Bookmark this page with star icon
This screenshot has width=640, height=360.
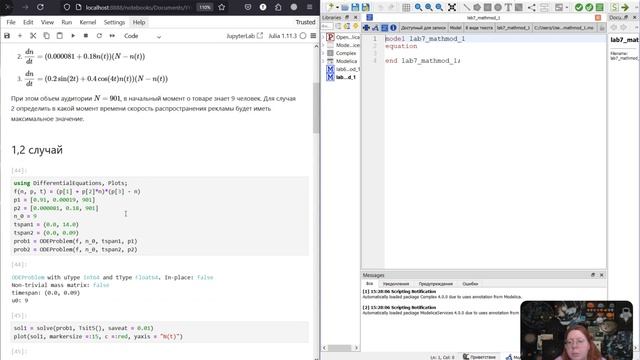pyautogui.click(x=222, y=7)
